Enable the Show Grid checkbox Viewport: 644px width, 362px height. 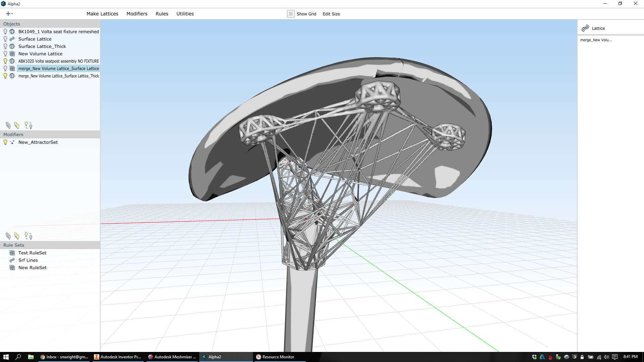[291, 14]
